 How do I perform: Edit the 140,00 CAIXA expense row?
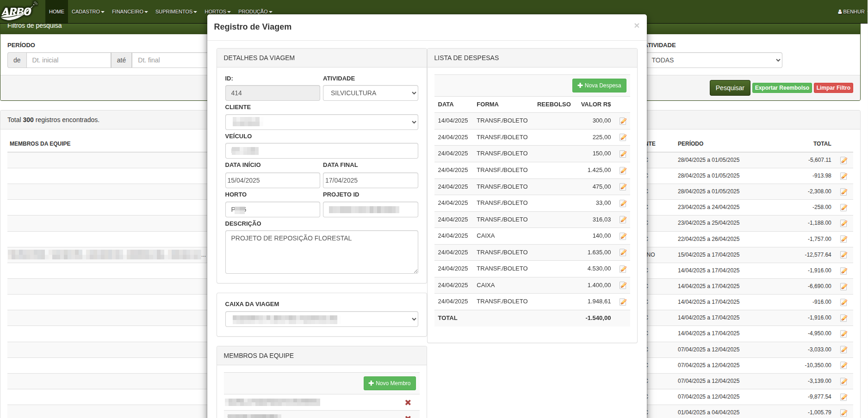click(x=623, y=236)
